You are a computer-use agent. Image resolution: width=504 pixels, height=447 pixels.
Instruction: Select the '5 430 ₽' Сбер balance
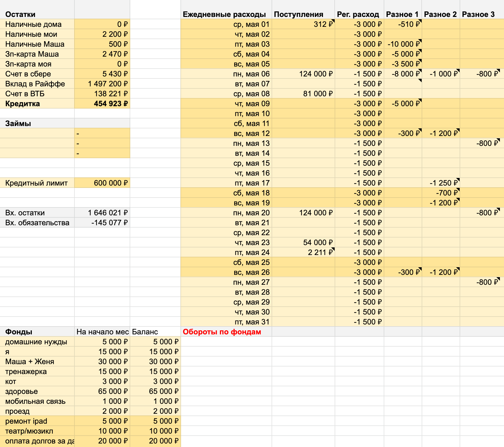coord(102,74)
